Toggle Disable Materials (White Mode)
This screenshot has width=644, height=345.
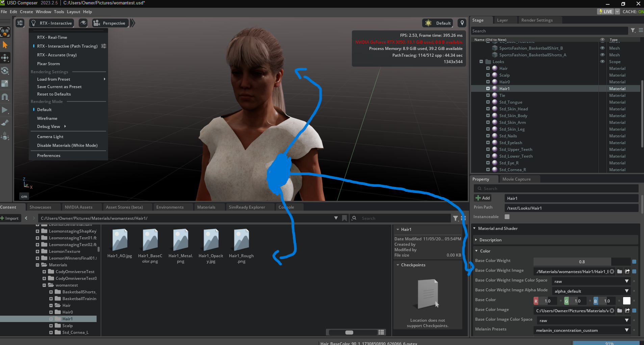[x=67, y=145]
